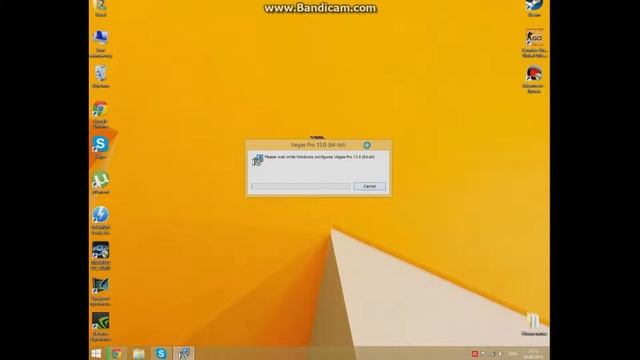Open the Windows Start button
640x360 pixels.
pos(96,353)
